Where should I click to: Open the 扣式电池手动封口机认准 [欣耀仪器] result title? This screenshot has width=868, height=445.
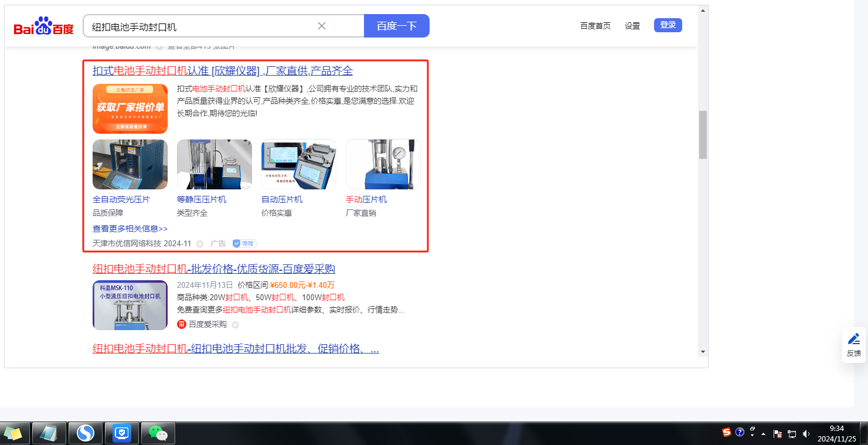(223, 71)
